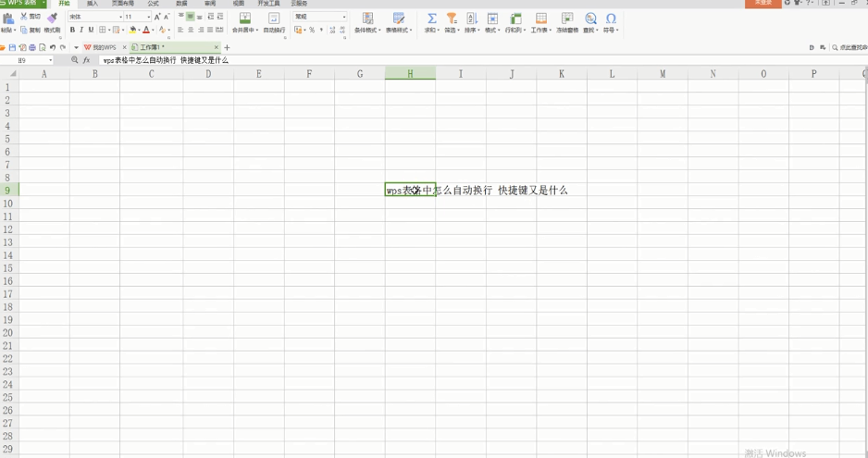
Task: Open the fill color dropdown arrow
Action: tap(140, 30)
